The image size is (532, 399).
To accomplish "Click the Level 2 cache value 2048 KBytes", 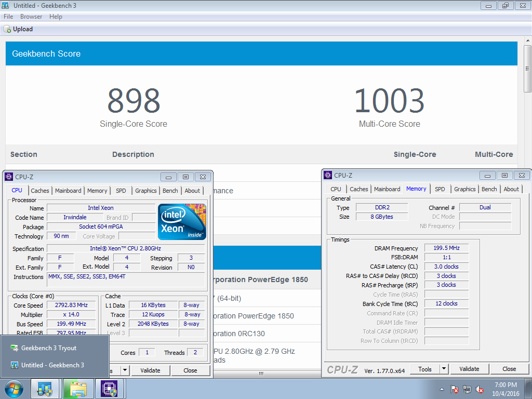I will tap(153, 324).
